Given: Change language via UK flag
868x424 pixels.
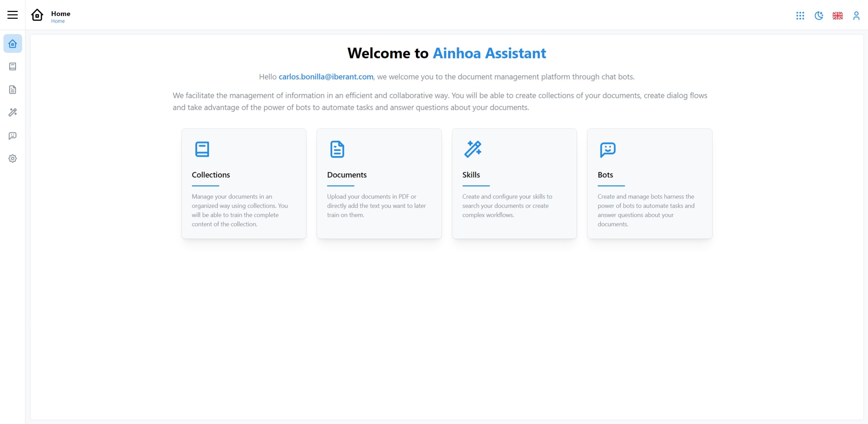Looking at the screenshot, I should (x=838, y=16).
